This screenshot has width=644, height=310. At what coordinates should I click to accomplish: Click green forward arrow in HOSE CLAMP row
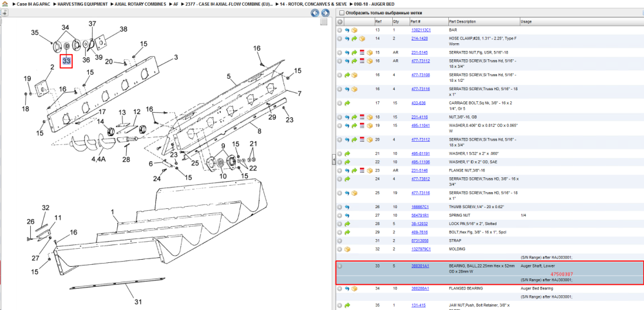coord(354,39)
